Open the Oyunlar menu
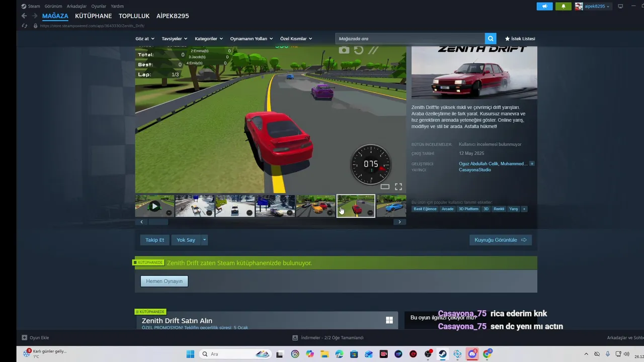Viewport: 644px width, 362px height. (x=99, y=6)
